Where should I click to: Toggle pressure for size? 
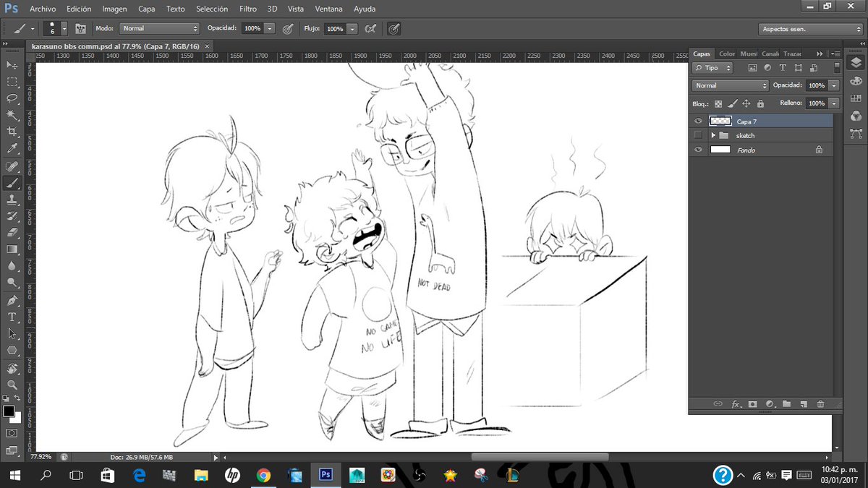pos(393,29)
